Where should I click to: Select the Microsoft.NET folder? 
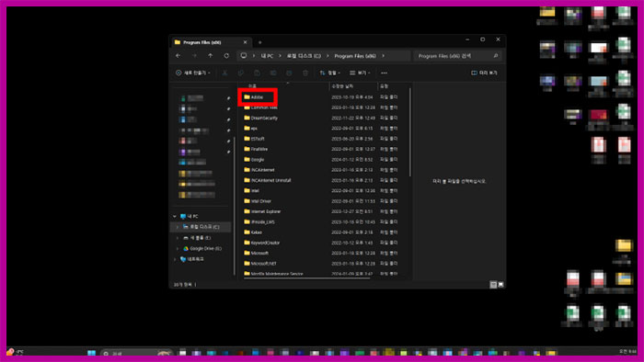[x=264, y=263]
